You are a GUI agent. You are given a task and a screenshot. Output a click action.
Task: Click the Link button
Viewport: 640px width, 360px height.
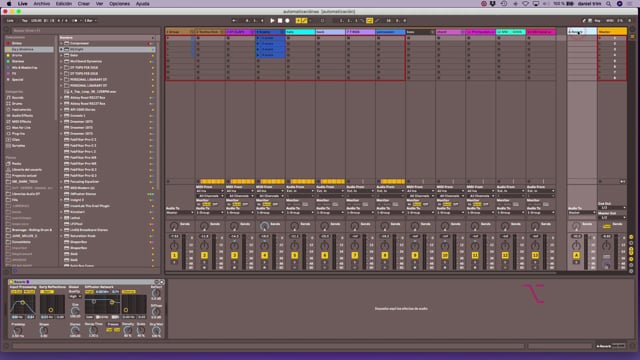[10, 20]
